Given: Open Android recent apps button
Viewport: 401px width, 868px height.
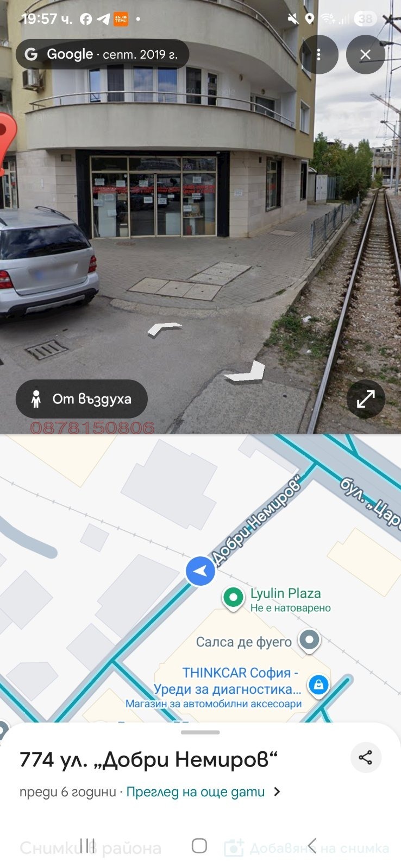Looking at the screenshot, I should tap(87, 845).
